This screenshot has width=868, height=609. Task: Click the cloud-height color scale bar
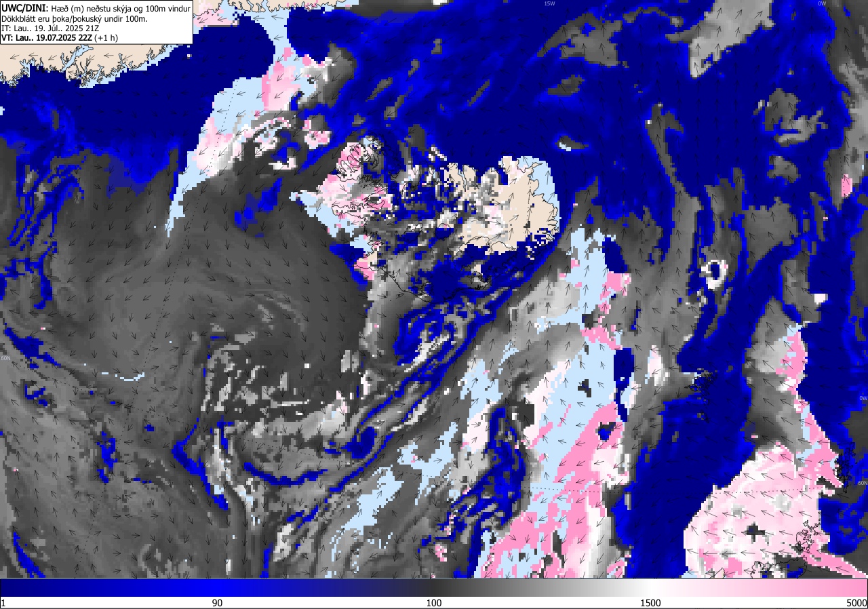[434, 587]
